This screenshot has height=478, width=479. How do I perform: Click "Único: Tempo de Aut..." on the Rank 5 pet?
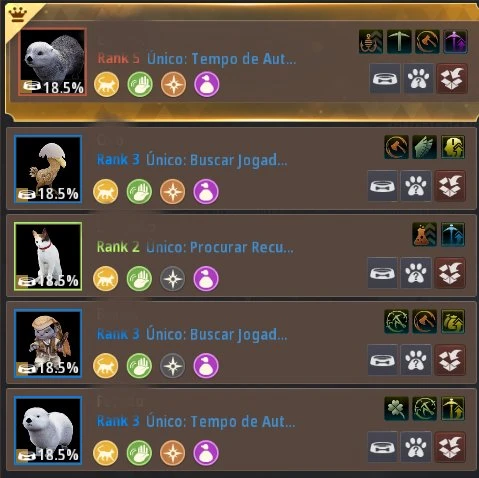[x=221, y=59]
